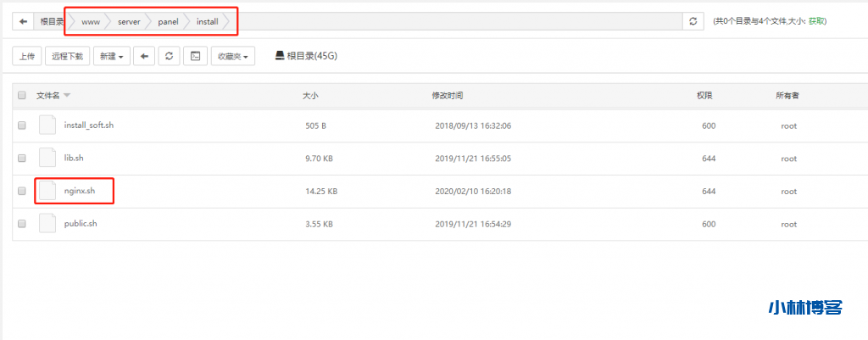Sort by 文件名 column arrow
This screenshot has height=340, width=868.
[x=67, y=95]
